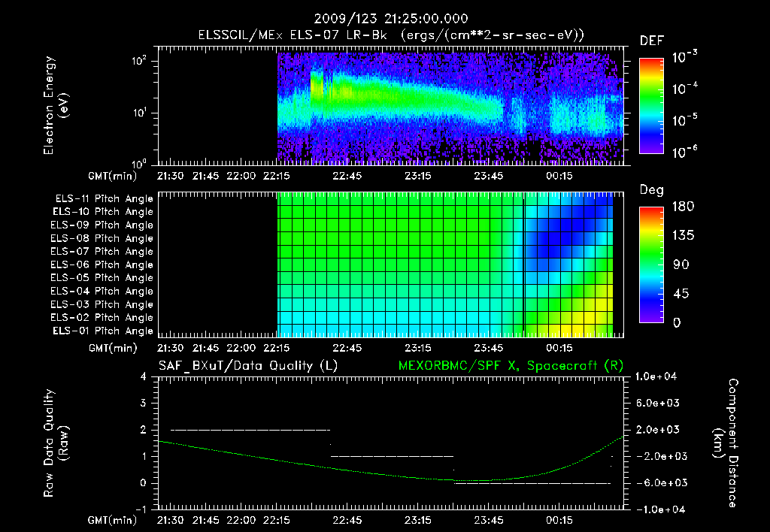
Task: Click the 45 tick on Deg colorbar
Action: (x=681, y=294)
